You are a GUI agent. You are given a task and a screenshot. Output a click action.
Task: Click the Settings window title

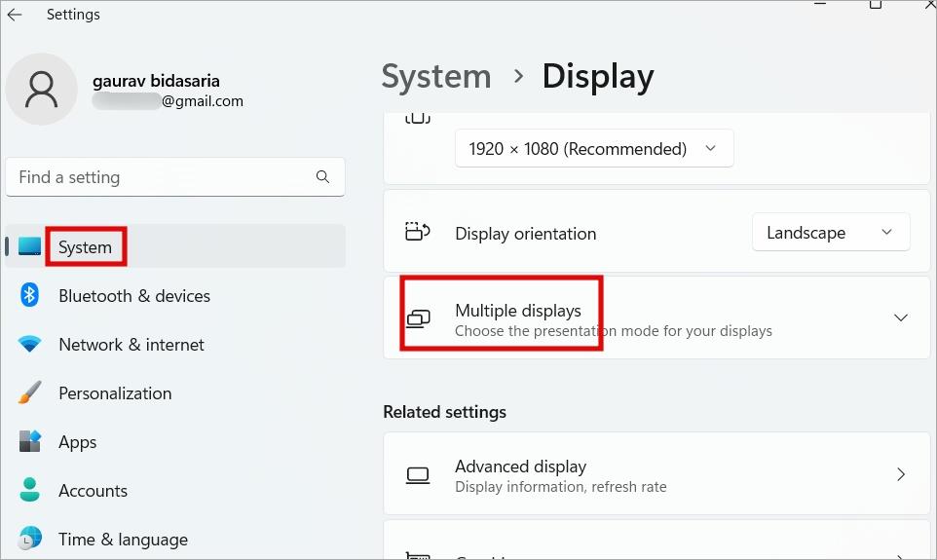(x=73, y=15)
